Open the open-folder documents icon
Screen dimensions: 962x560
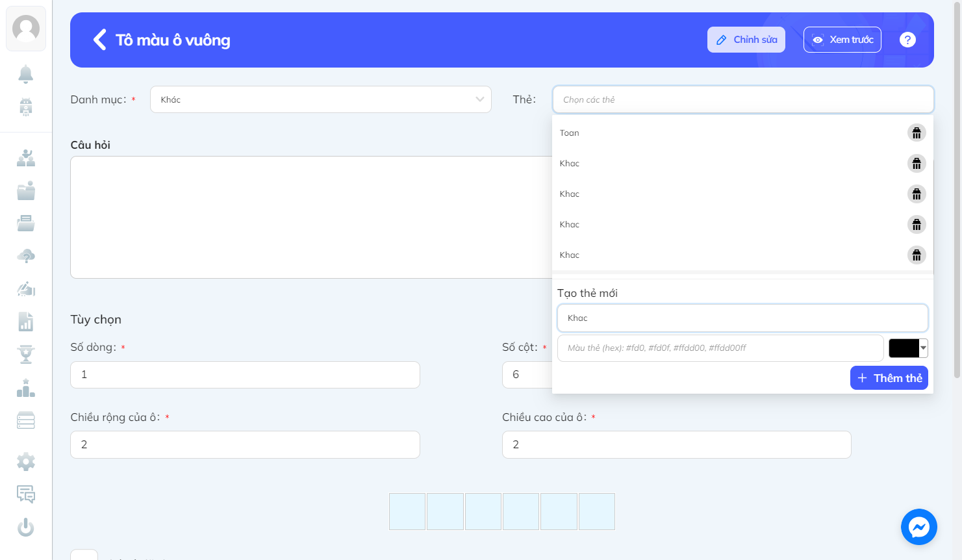pos(26,223)
